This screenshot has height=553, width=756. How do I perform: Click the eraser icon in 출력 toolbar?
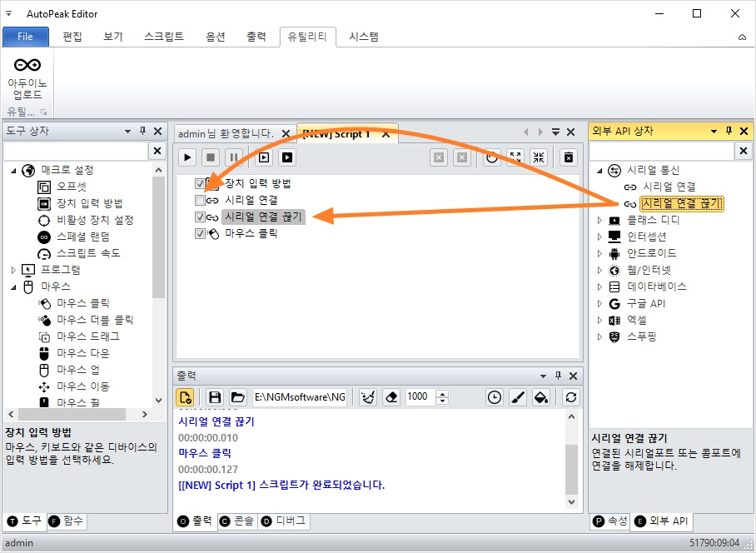(x=391, y=397)
